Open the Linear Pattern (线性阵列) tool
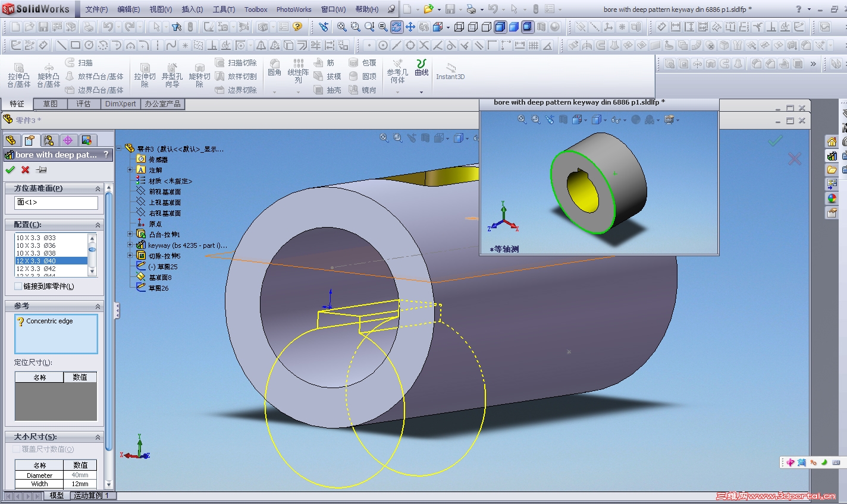Viewport: 847px width, 504px height. [x=298, y=71]
